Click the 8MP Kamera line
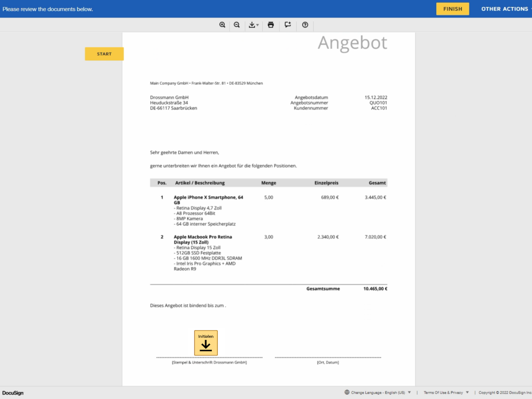 188,219
